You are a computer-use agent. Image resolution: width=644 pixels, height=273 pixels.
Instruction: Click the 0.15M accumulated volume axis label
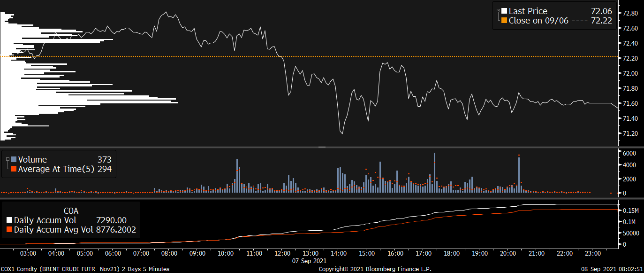point(630,210)
